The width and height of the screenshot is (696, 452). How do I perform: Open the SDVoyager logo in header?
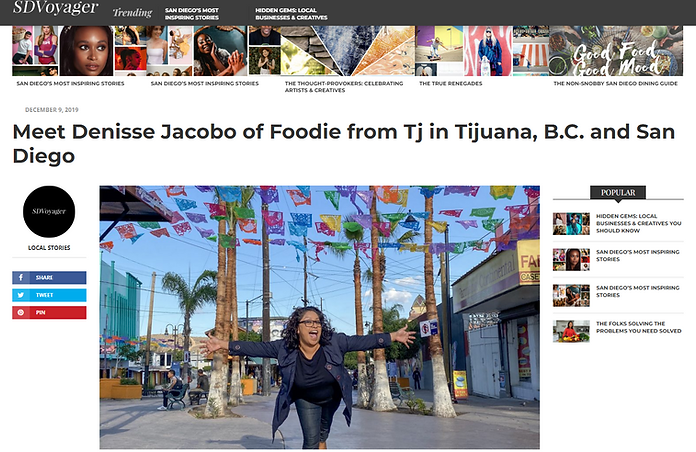[56, 8]
